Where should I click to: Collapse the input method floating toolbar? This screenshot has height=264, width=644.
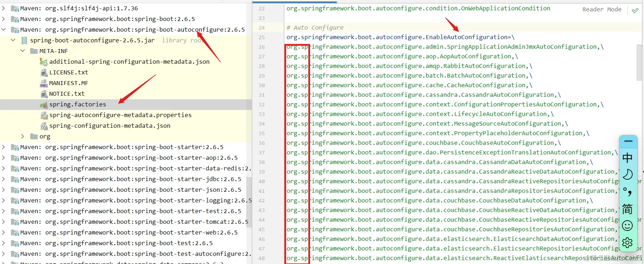628,141
